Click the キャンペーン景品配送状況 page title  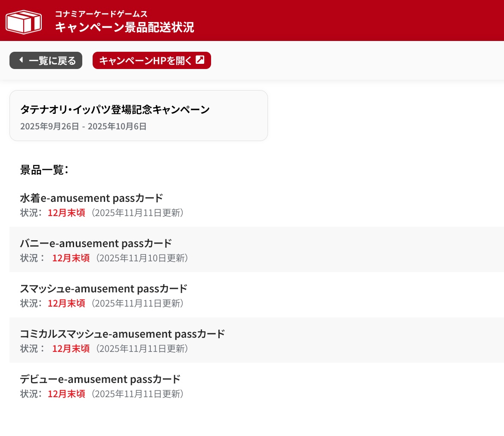pyautogui.click(x=124, y=28)
